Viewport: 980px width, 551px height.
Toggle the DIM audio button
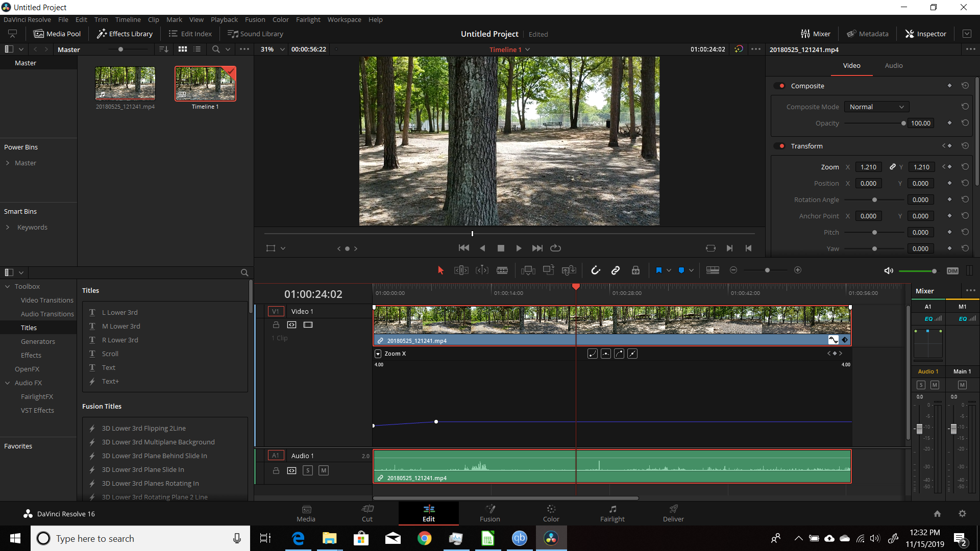[952, 271]
